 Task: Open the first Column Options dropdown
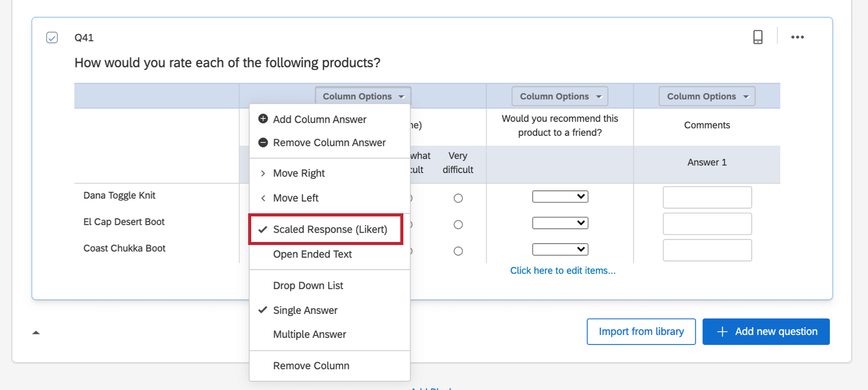(363, 96)
